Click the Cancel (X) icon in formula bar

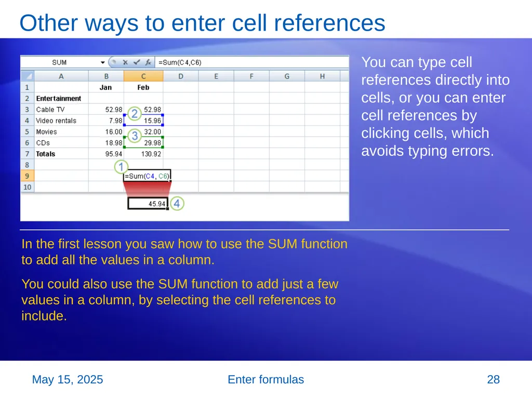[x=125, y=62]
